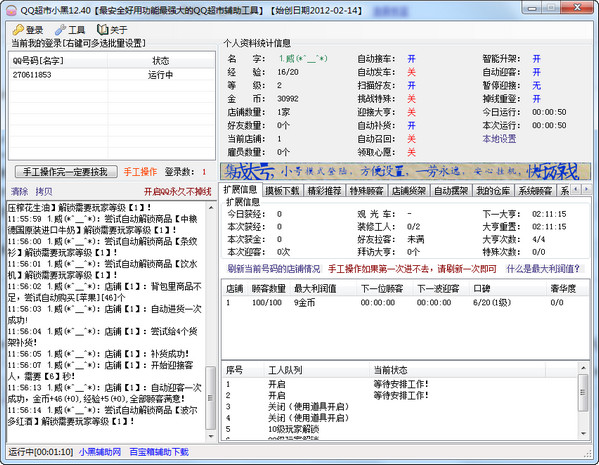The width and height of the screenshot is (599, 465).
Task: Switch to 自动摆架 tab
Action: coord(451,190)
